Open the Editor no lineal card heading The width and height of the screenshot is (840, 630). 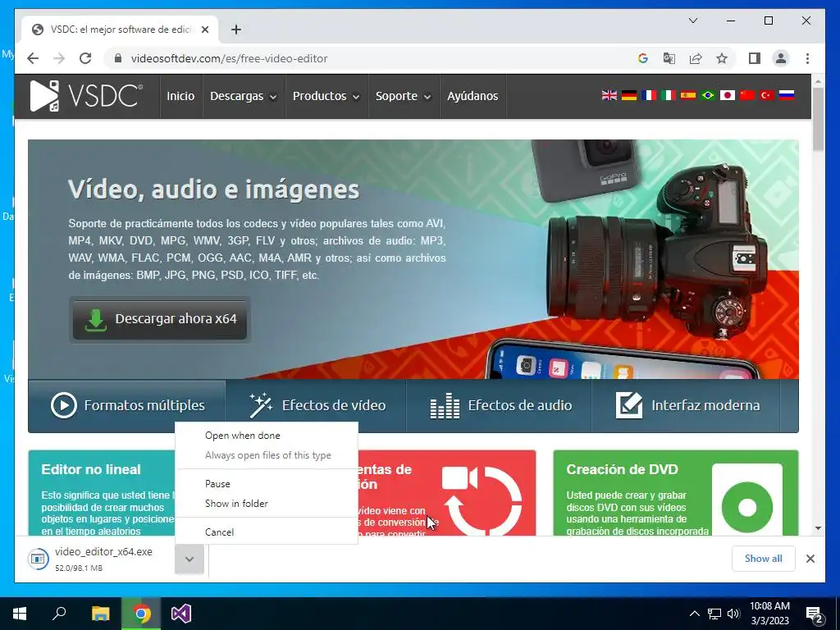click(91, 469)
